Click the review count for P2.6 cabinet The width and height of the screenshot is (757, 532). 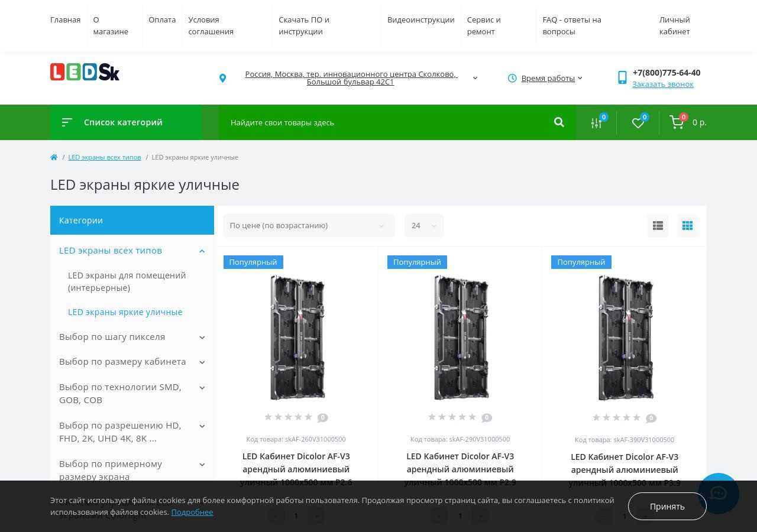[x=322, y=418]
